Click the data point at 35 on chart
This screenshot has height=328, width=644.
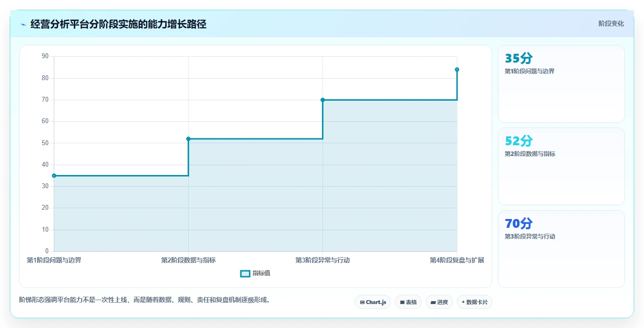pyautogui.click(x=54, y=175)
